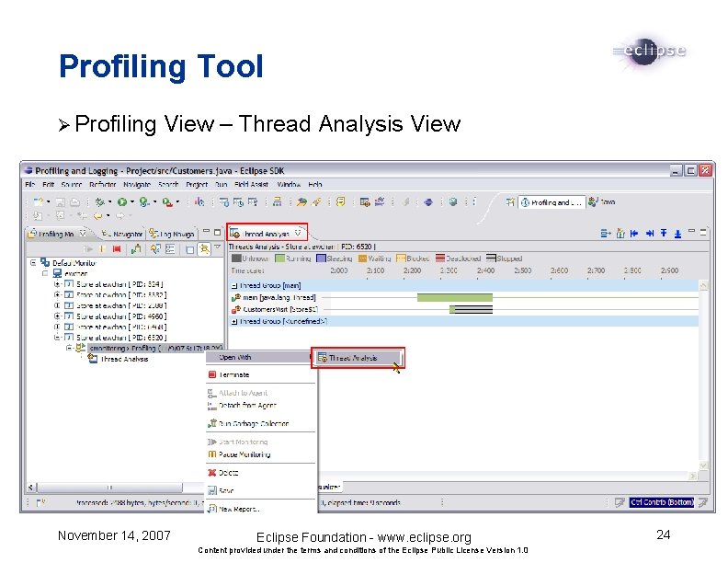728x563 pixels.
Task: Click the CustomersVisit thread icon
Action: [236, 309]
